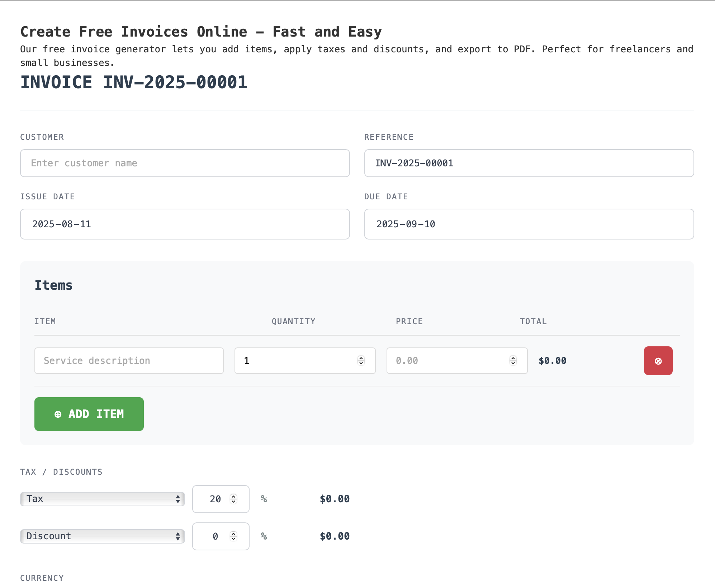The height and width of the screenshot is (588, 715).
Task: Edit the Reference field INV-2025-00001
Action: 529,163
